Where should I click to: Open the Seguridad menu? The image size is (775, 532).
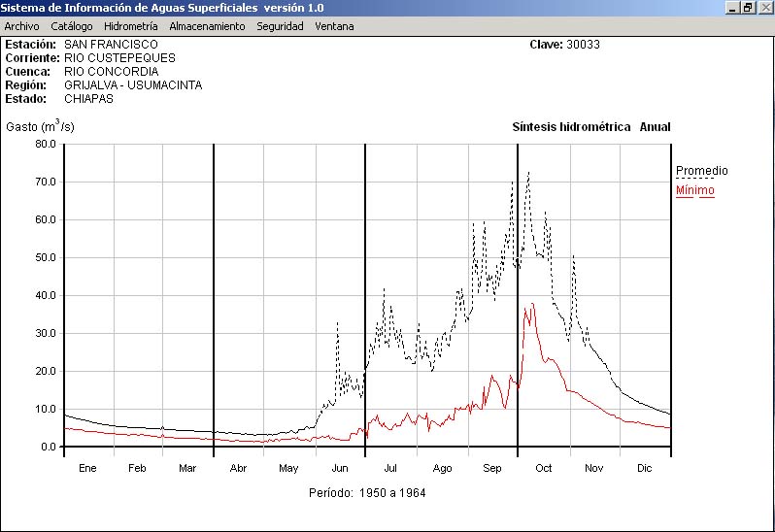coord(280,26)
